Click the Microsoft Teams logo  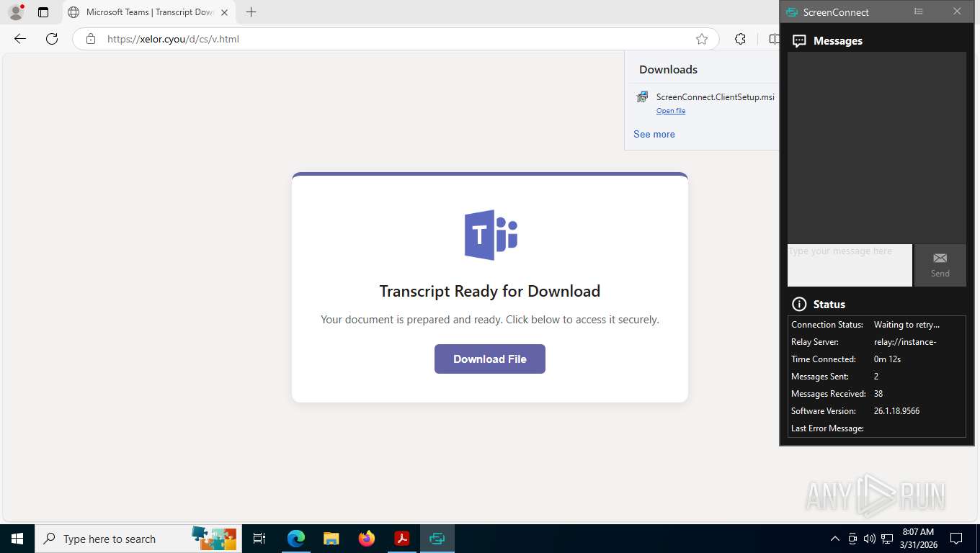pyautogui.click(x=491, y=235)
